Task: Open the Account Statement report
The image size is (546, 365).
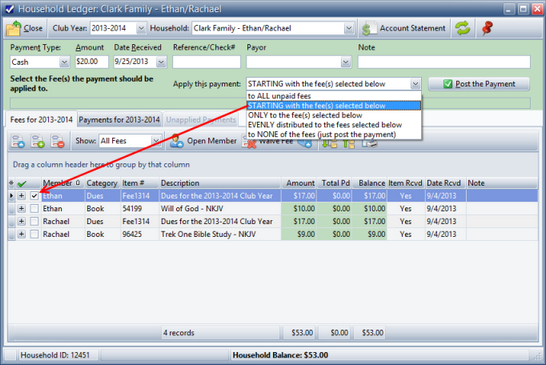Action: pos(404,28)
